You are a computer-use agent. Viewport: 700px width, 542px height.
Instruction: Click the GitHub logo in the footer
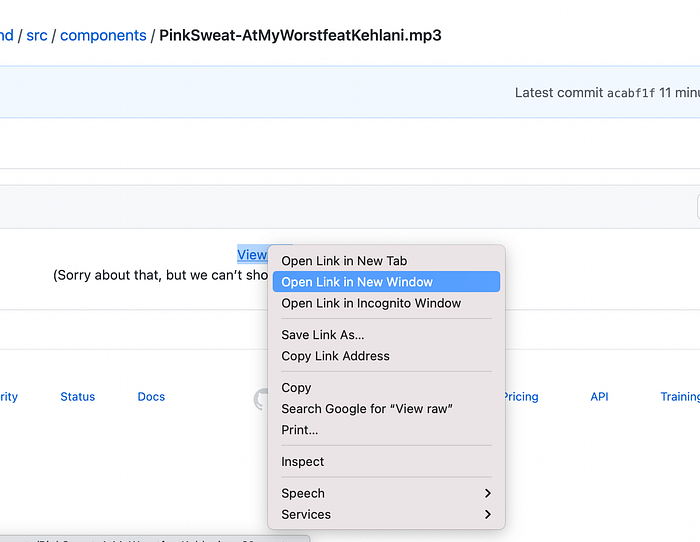261,399
